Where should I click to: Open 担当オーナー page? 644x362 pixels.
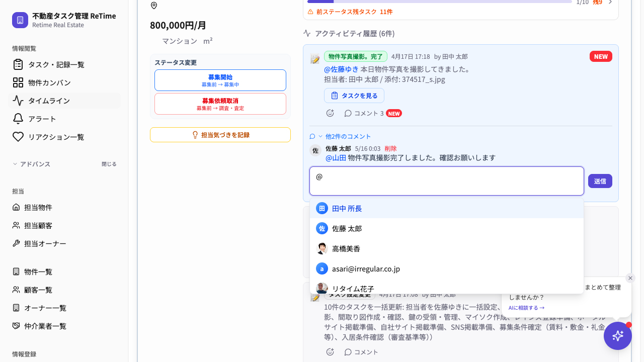64,243
